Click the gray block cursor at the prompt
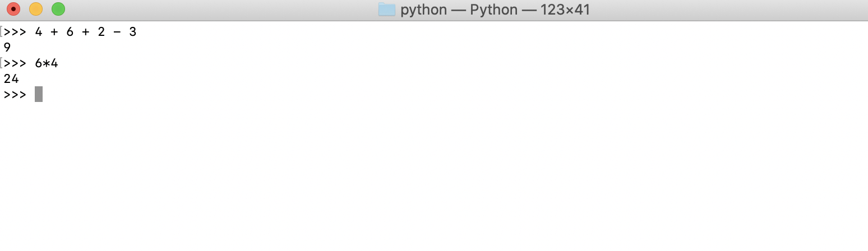This screenshot has height=251, width=868. [x=39, y=94]
